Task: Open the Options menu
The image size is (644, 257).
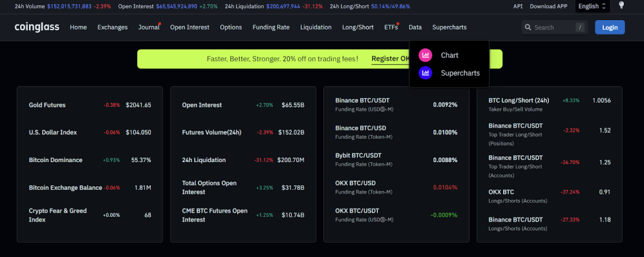Action: coord(231,27)
